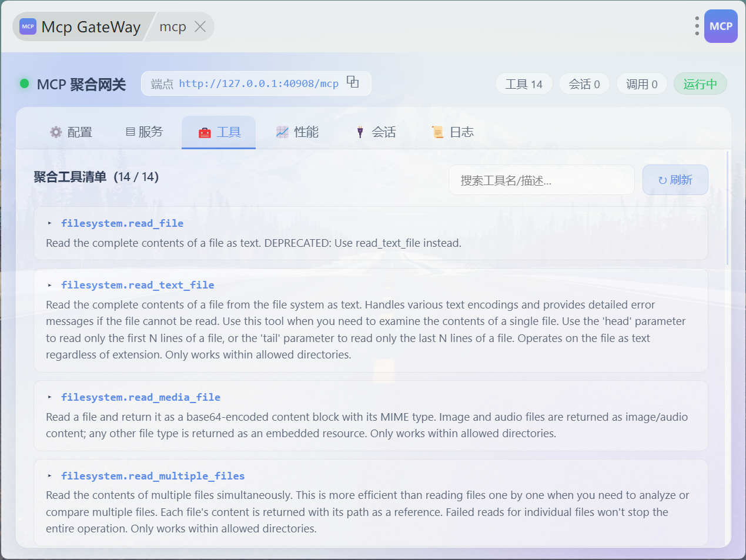Open the three-dot overflow menu

697,26
